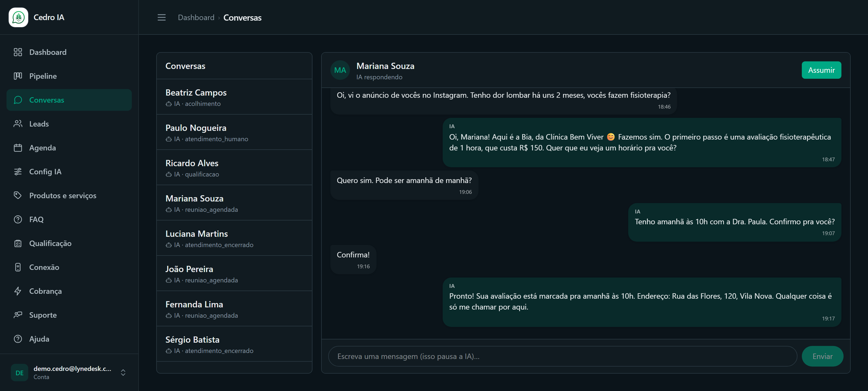Click the Dashboard breadcrumb link
The width and height of the screenshot is (868, 391).
[196, 18]
